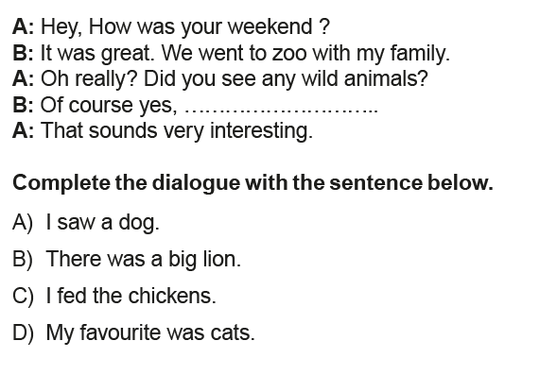Click the line 'We went to zoo with my family.'

[x=305, y=53]
